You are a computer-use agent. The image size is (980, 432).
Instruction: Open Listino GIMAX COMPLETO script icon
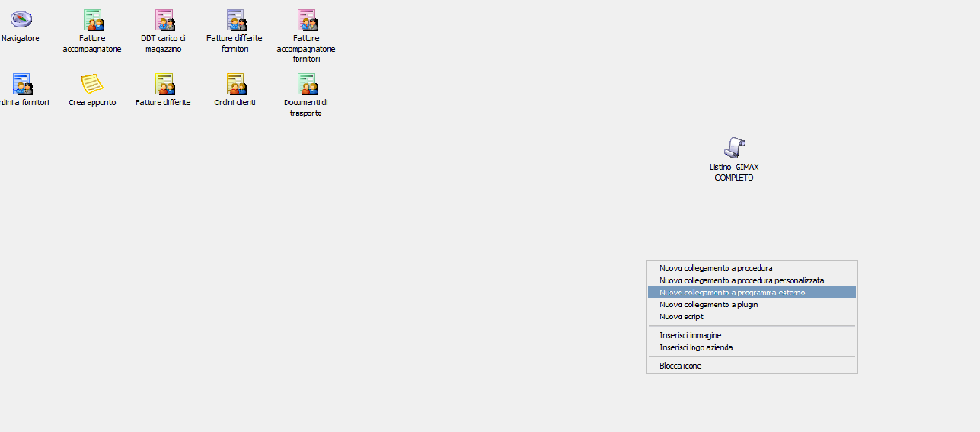(x=734, y=148)
